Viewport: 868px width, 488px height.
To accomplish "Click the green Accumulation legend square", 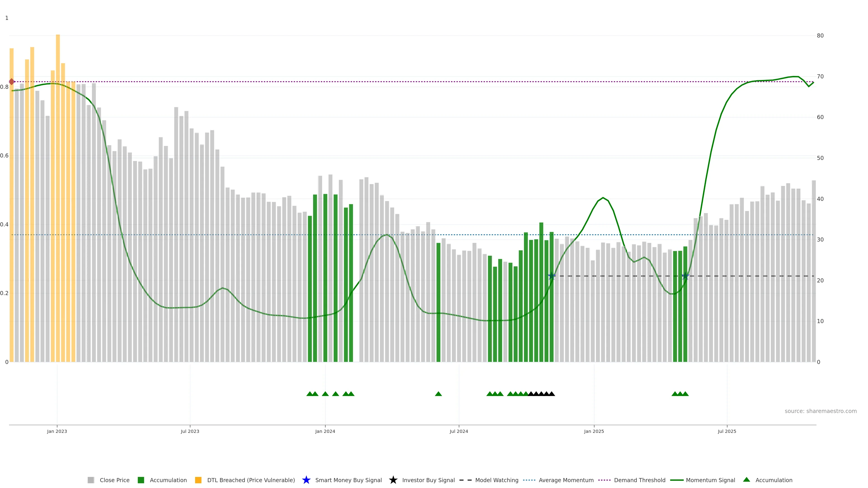I will coord(141,480).
